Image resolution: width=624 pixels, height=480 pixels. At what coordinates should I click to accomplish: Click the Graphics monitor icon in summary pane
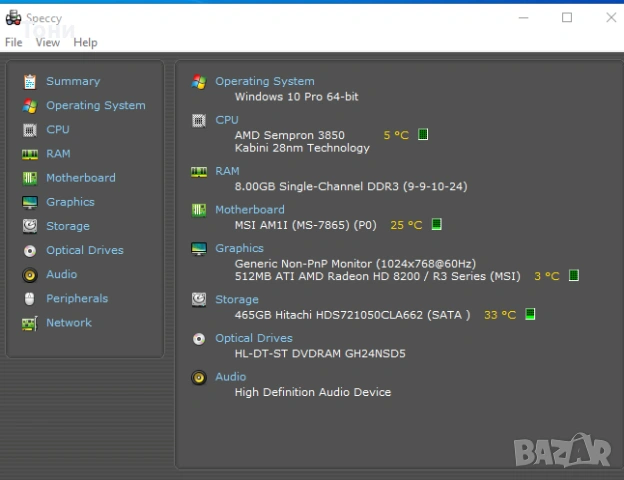point(199,249)
